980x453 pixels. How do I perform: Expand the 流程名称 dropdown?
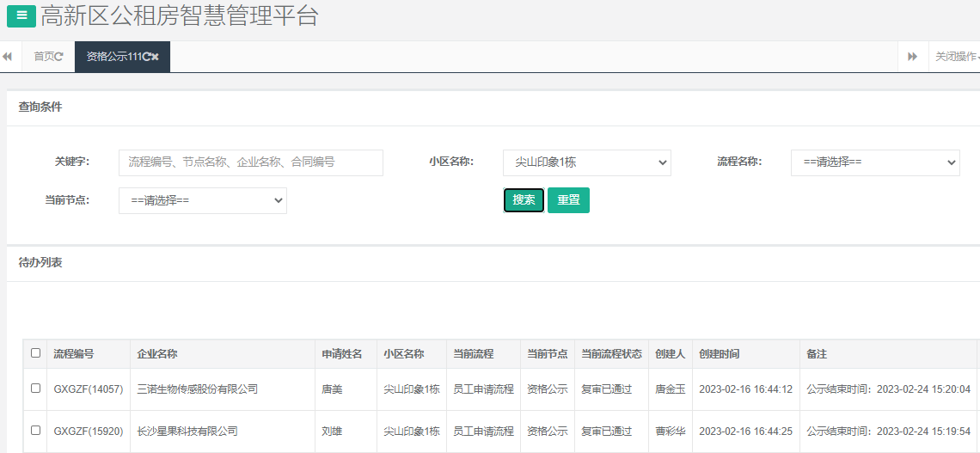pos(874,162)
